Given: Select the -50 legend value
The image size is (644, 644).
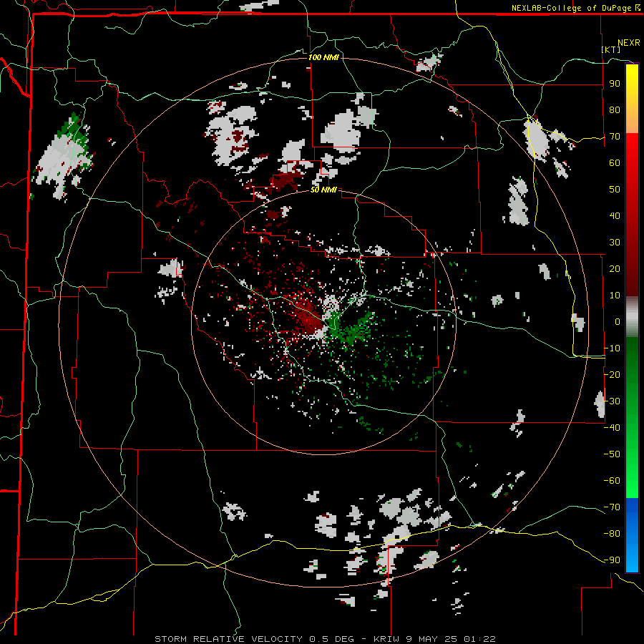Looking at the screenshot, I should click(x=612, y=454).
